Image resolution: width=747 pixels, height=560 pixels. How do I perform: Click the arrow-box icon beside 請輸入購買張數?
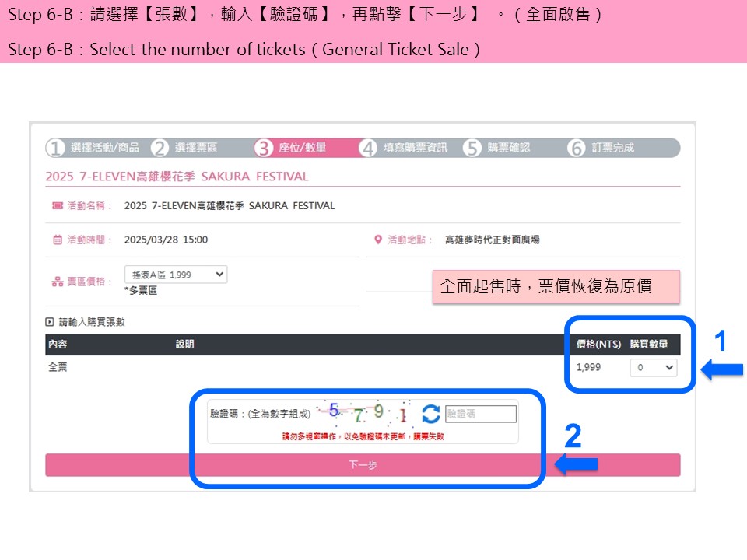coord(50,322)
